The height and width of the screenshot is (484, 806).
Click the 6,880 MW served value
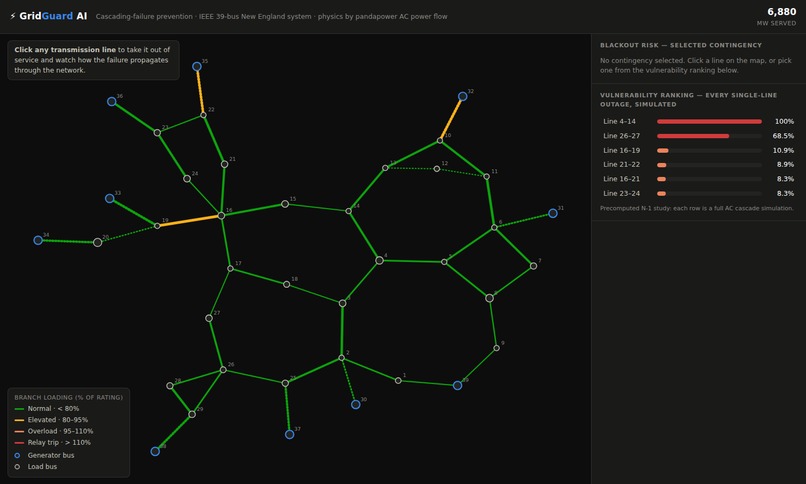point(781,12)
